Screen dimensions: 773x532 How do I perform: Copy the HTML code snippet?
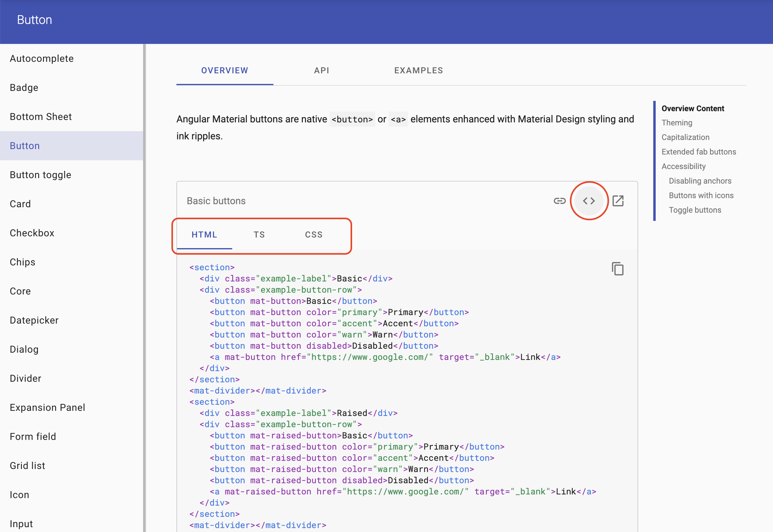(x=618, y=269)
